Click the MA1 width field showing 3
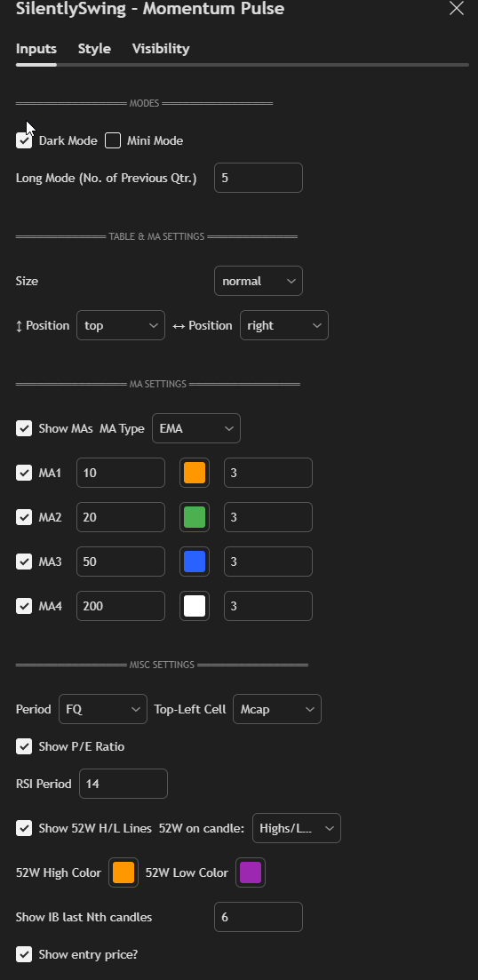Screen dimensions: 478x980 point(268,474)
